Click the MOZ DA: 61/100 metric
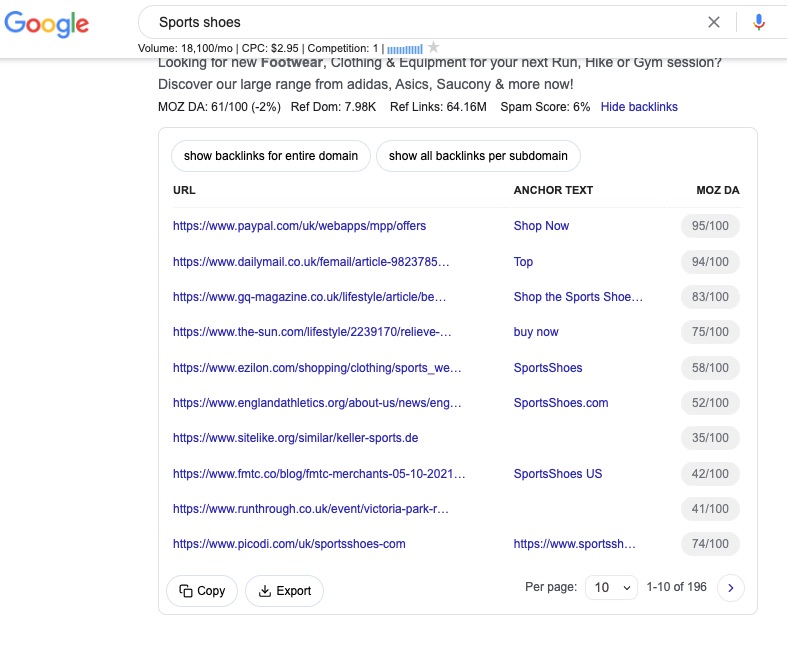Image resolution: width=787 pixels, height=647 pixels. click(219, 107)
